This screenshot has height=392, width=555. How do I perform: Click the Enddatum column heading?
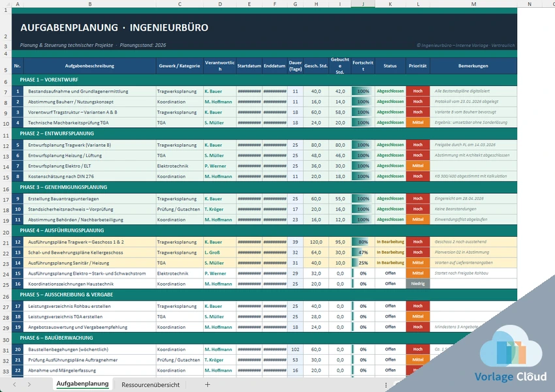[x=275, y=66]
